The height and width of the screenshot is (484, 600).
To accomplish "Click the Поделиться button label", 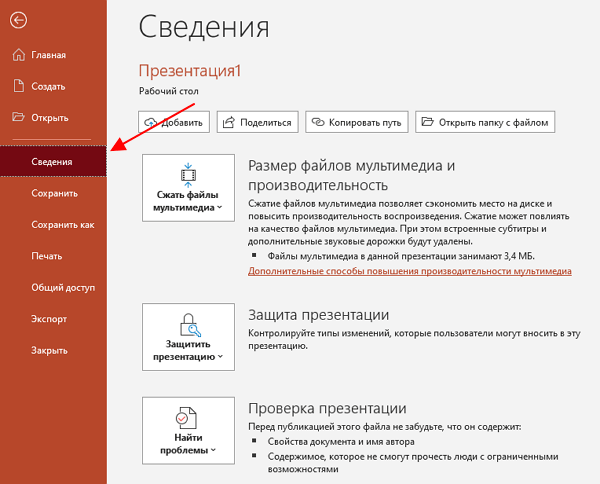I will [266, 123].
